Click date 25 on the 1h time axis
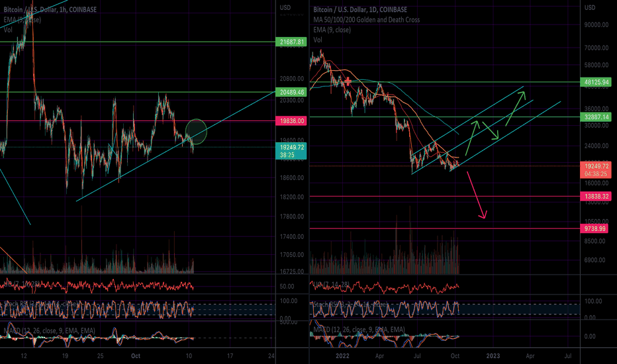 point(101,356)
